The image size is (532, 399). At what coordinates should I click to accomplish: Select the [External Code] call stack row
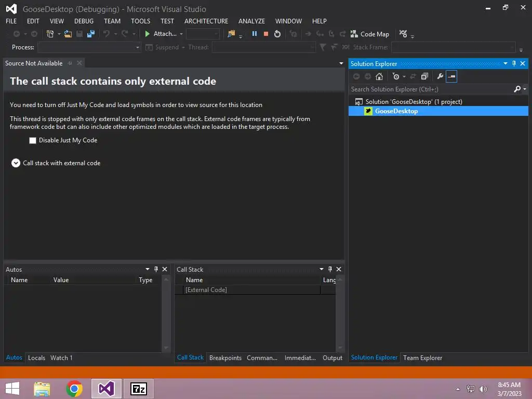(255, 290)
